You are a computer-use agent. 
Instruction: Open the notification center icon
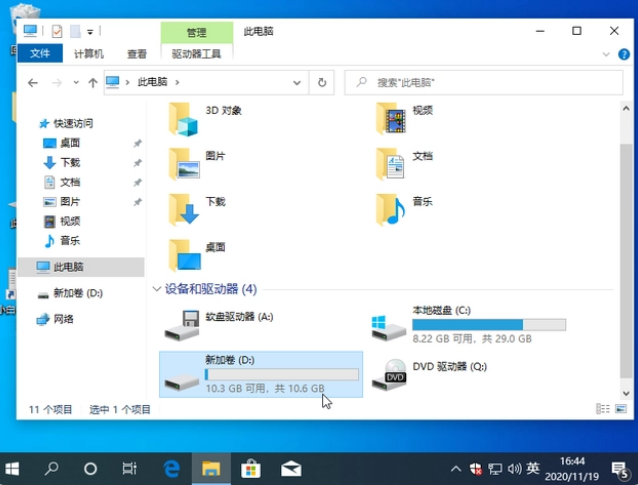coord(620,470)
